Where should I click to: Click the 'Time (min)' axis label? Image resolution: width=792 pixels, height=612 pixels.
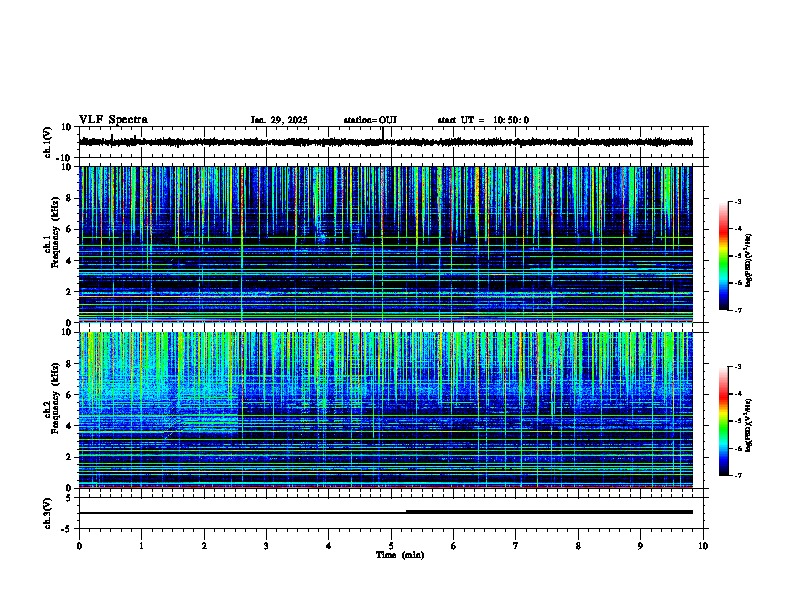(x=400, y=555)
